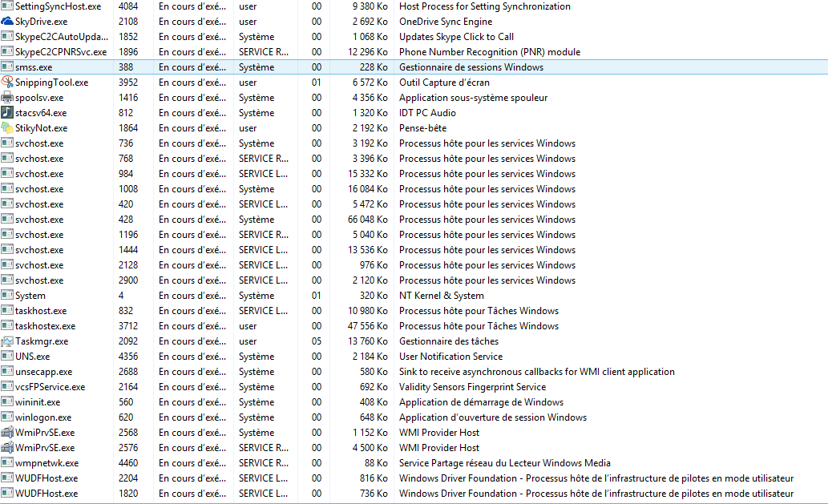
Task: Select the SettingSyncHost.exe process name
Action: click(x=58, y=6)
